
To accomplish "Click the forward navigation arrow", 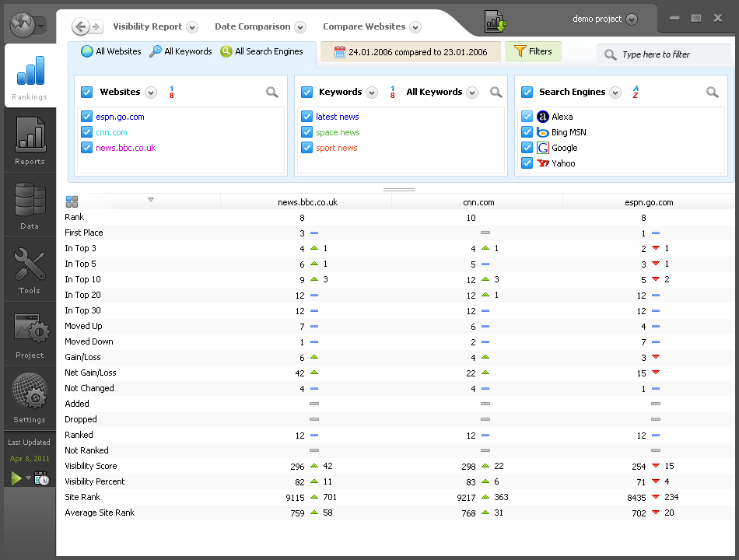I will 96,27.
